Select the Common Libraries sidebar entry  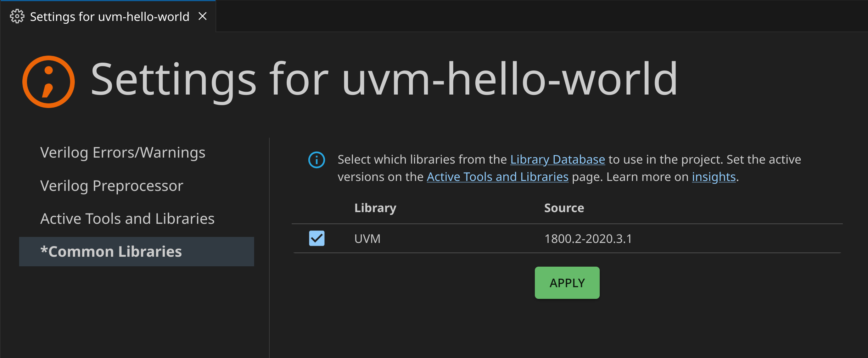tap(111, 252)
